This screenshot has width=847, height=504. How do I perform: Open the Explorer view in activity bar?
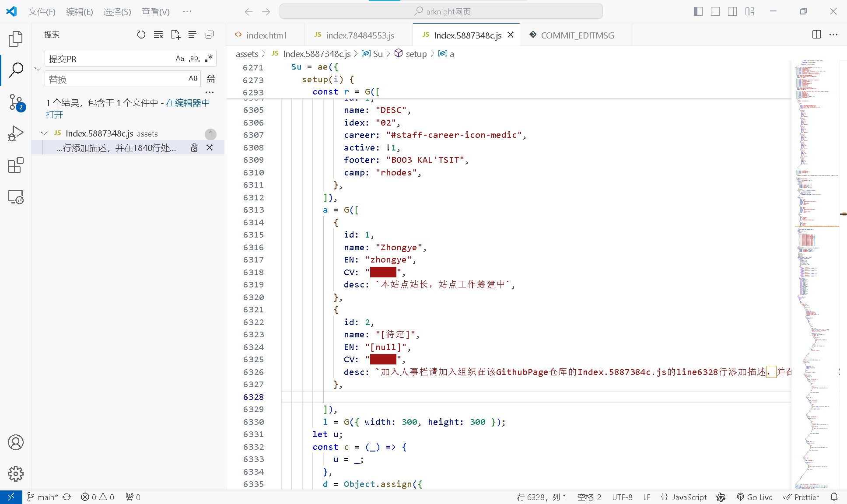point(16,39)
